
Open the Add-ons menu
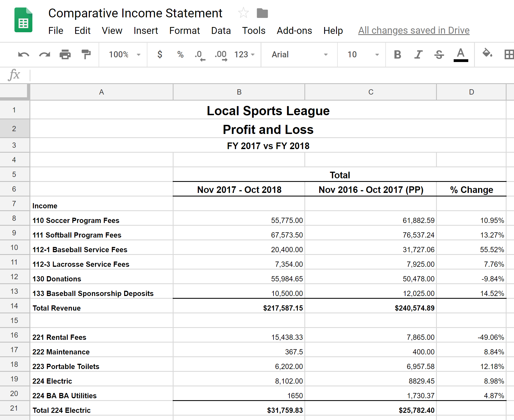pos(294,31)
